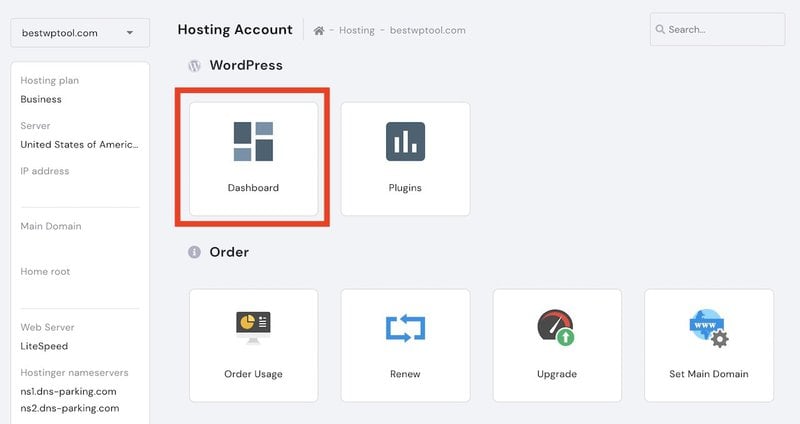
Task: Click the Order section heading text
Action: click(x=229, y=252)
